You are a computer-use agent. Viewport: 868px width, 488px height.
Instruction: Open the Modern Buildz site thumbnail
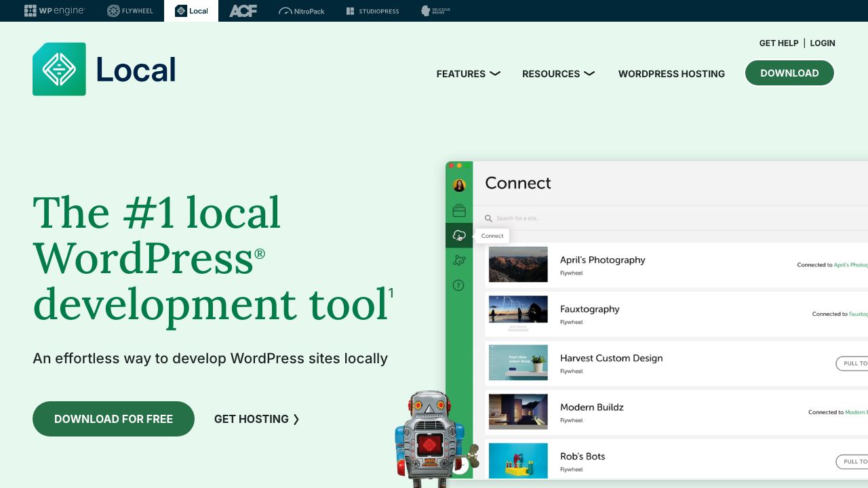518,411
